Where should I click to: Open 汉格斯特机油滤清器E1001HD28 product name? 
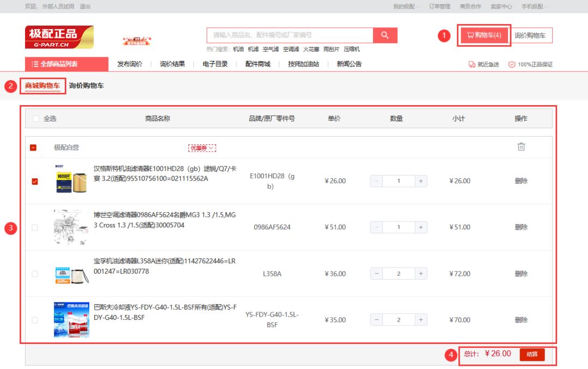pyautogui.click(x=165, y=173)
